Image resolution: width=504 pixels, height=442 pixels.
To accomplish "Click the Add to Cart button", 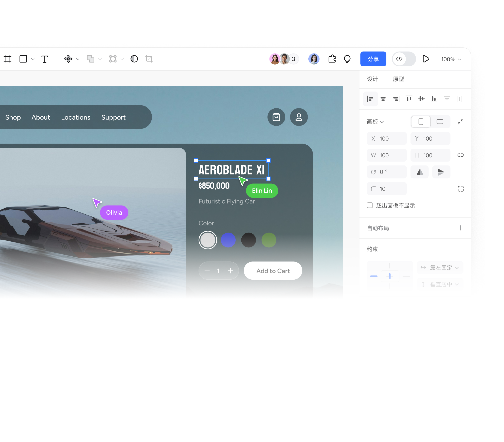I will [273, 271].
